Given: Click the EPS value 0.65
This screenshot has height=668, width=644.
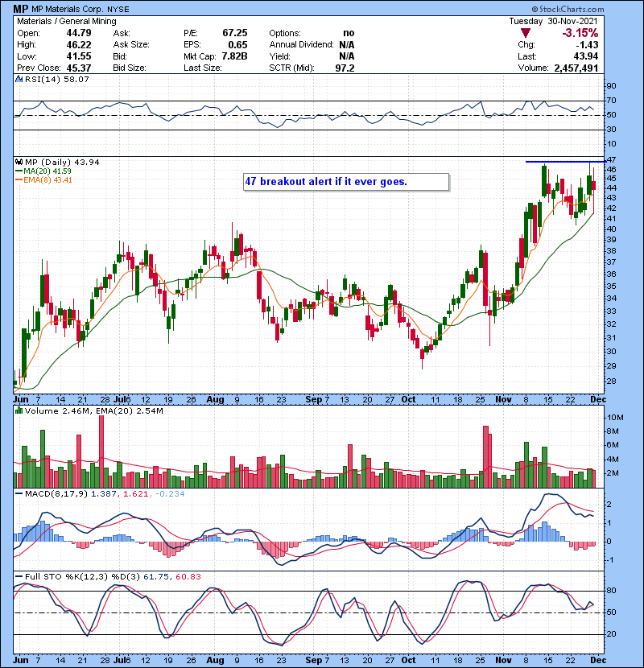Looking at the screenshot, I should coord(237,45).
